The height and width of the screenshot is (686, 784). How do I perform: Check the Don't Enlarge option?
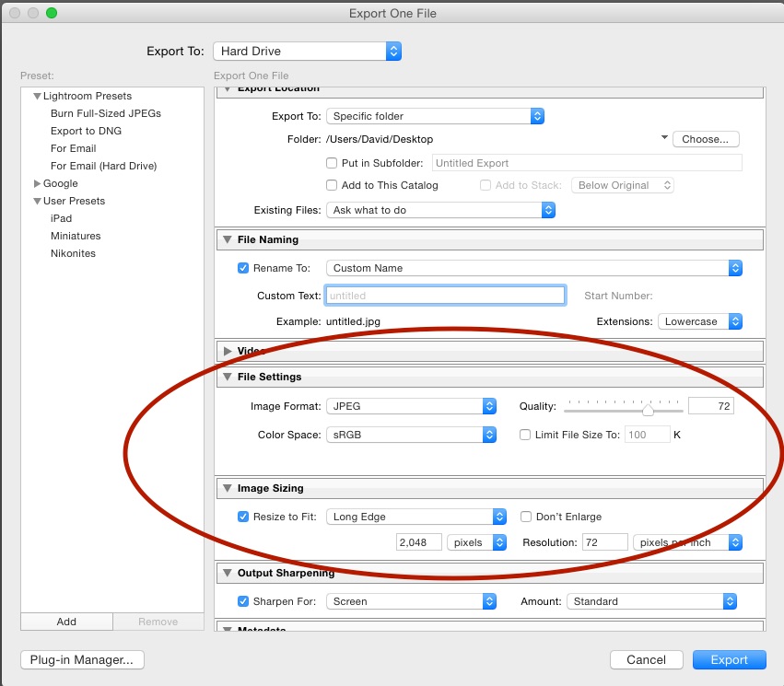(526, 517)
